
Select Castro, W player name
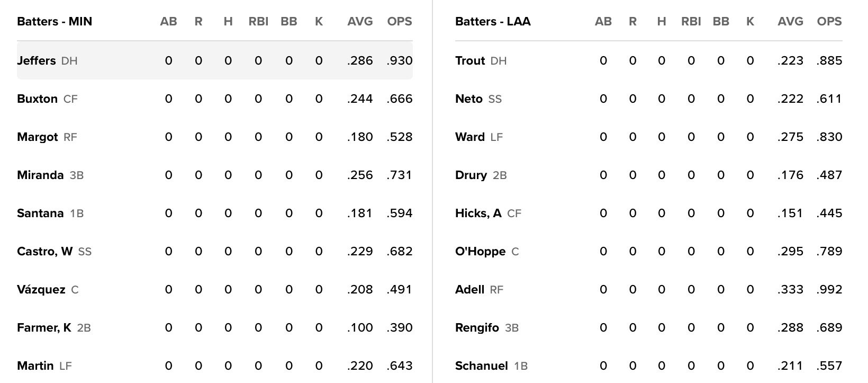coord(44,252)
